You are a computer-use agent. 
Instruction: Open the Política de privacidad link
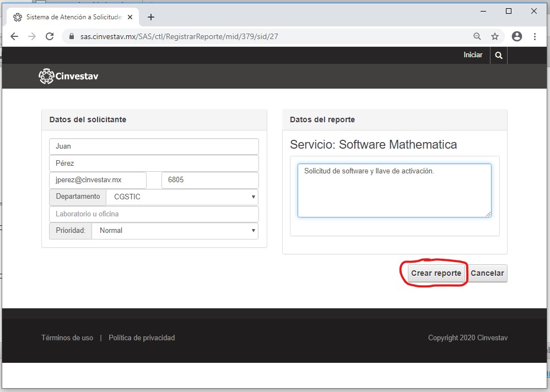tap(142, 338)
